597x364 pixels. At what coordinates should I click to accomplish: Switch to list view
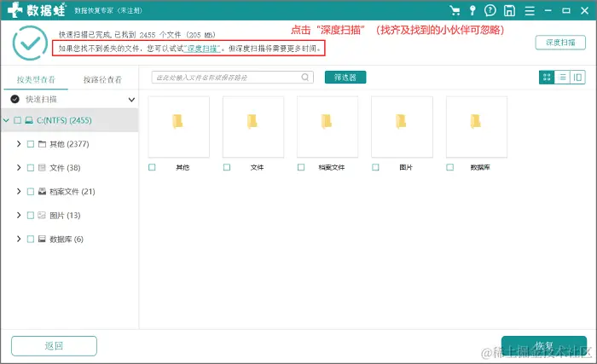(562, 78)
